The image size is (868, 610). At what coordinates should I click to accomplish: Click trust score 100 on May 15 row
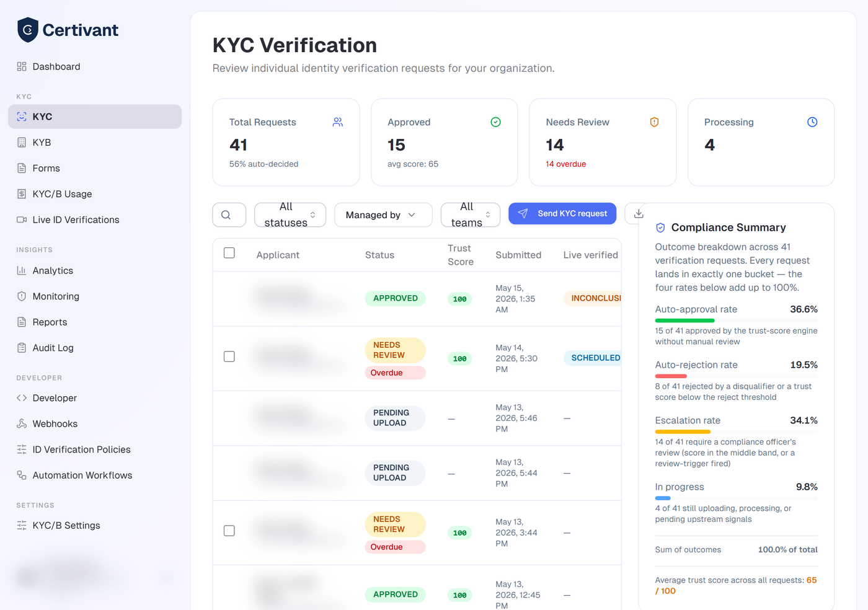coord(459,299)
